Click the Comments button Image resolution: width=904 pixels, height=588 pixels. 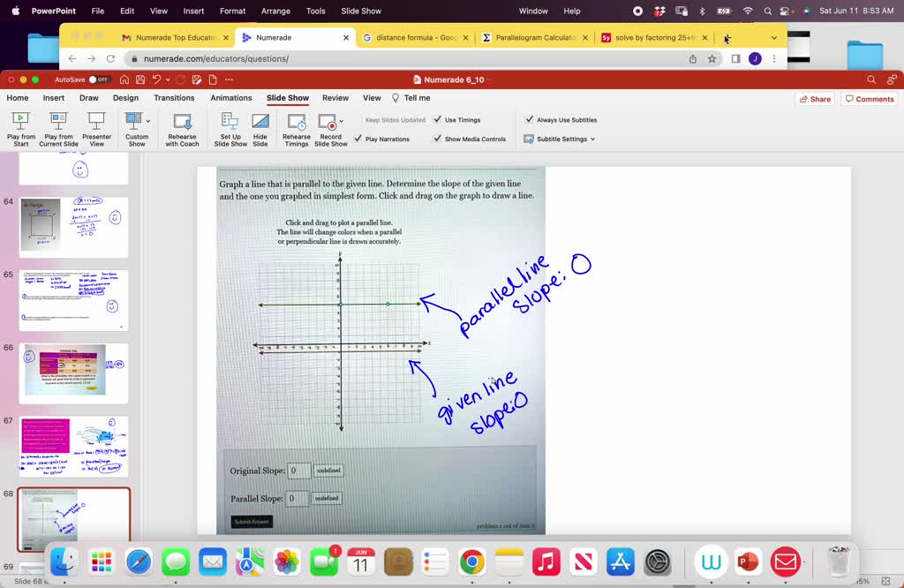[870, 99]
